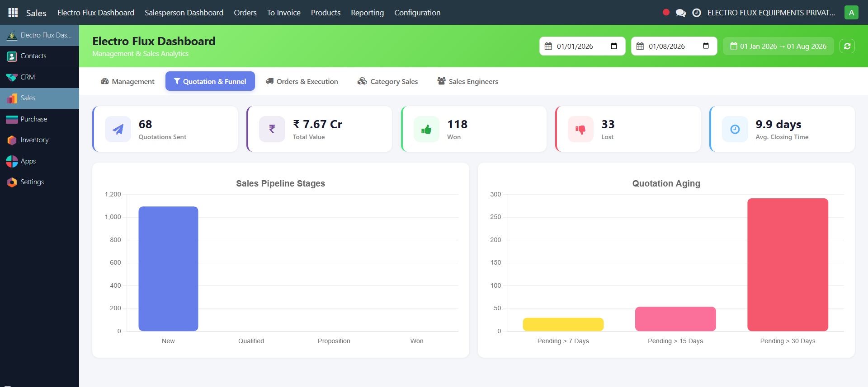868x387 pixels.
Task: Open calendar picker for end date 01/08/2026
Action: (x=706, y=46)
